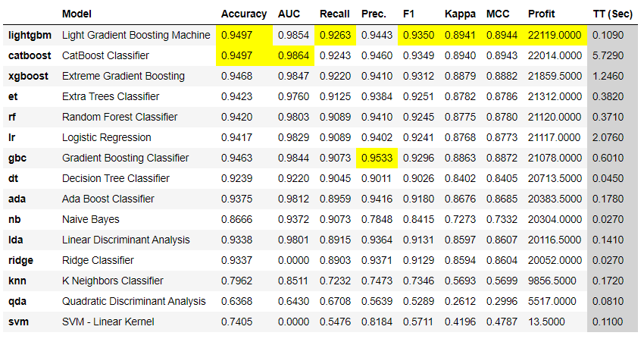Image resolution: width=644 pixels, height=342 pixels.
Task: Click the Profit column header
Action: [541, 14]
